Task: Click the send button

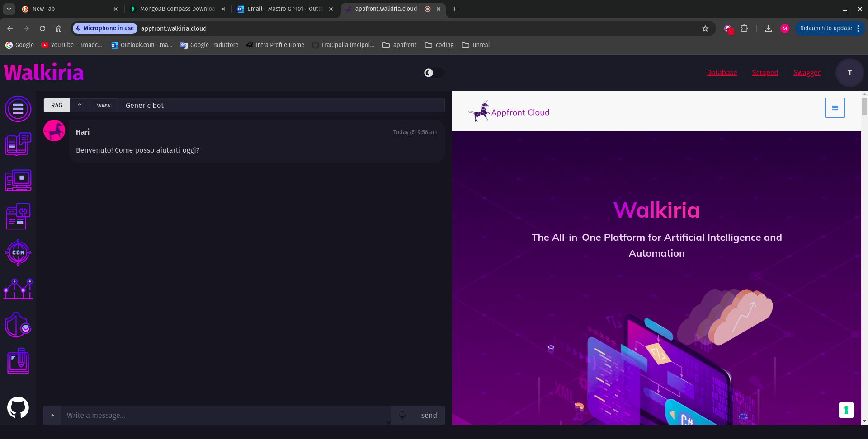Action: (429, 415)
